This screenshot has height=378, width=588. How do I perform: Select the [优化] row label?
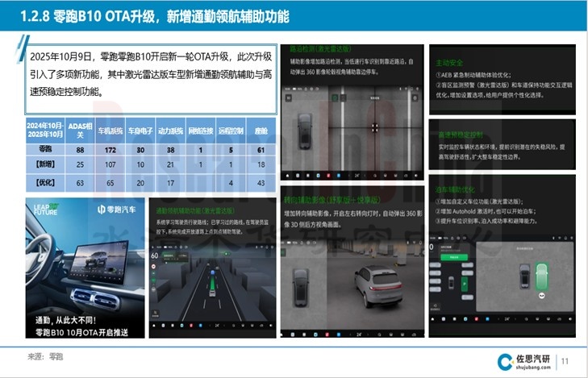[45, 182]
